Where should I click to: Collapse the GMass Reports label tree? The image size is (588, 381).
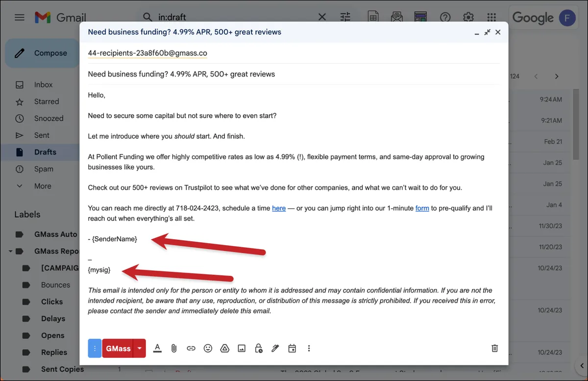click(x=10, y=251)
